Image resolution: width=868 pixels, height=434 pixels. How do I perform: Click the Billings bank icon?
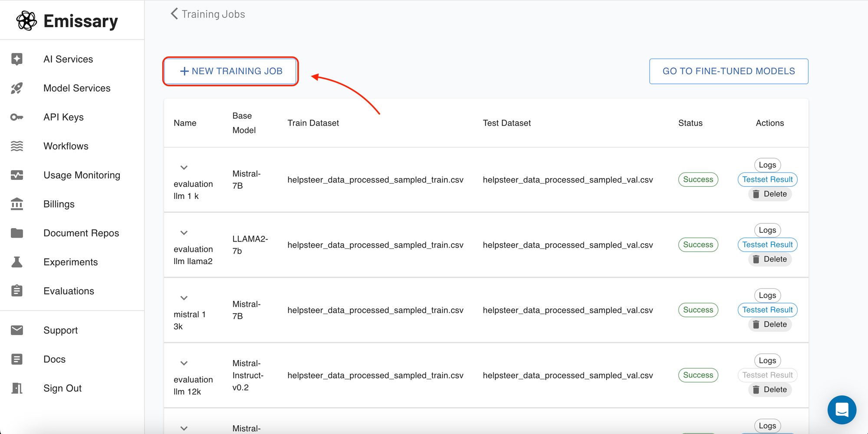[x=17, y=204]
